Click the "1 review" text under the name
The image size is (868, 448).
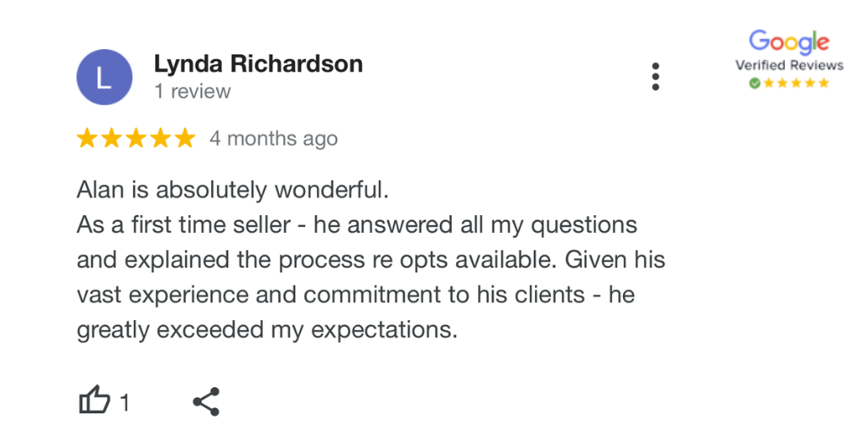[x=192, y=91]
